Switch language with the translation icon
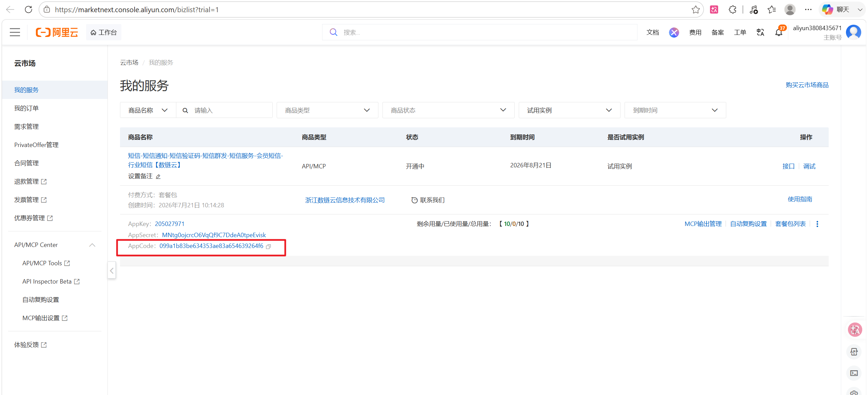868x395 pixels. (x=761, y=32)
